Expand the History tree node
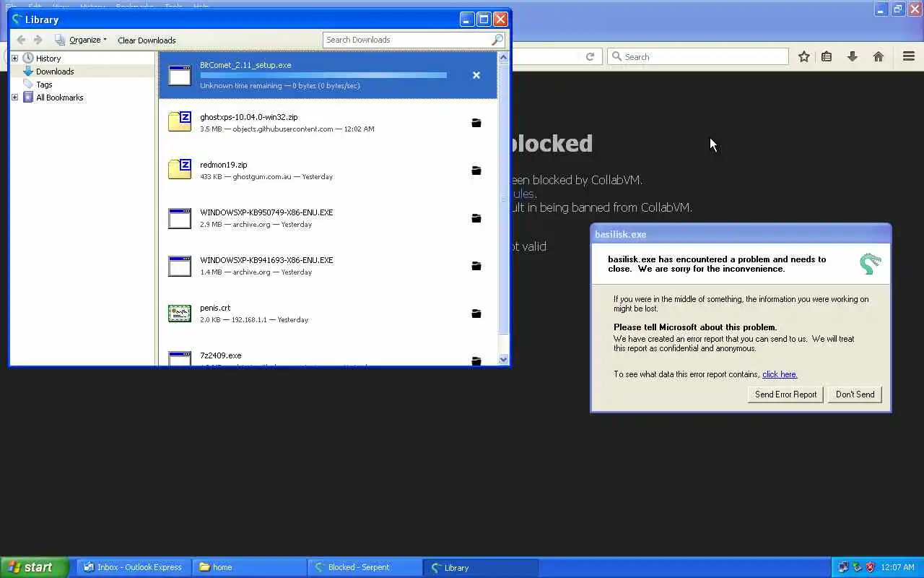Image resolution: width=924 pixels, height=578 pixels. (x=14, y=59)
